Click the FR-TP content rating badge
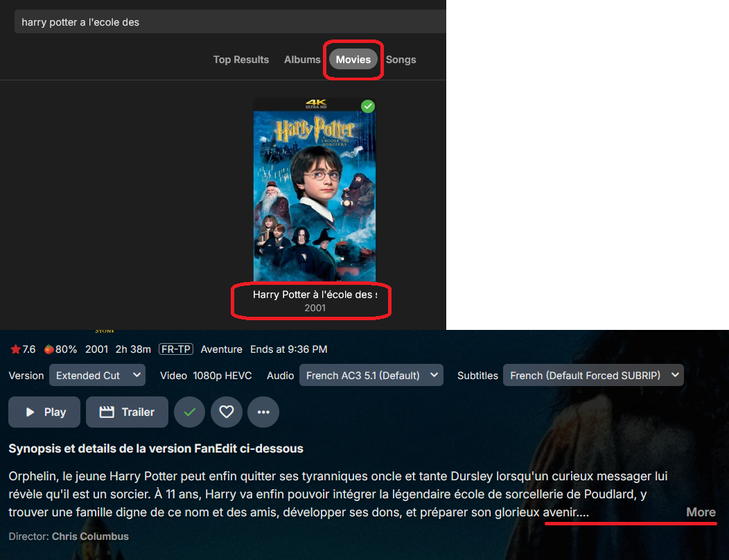This screenshot has height=560, width=729. click(x=176, y=349)
